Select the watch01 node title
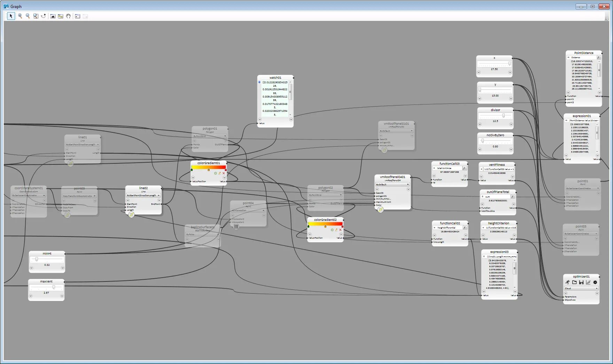The width and height of the screenshot is (613, 364). pos(275,78)
